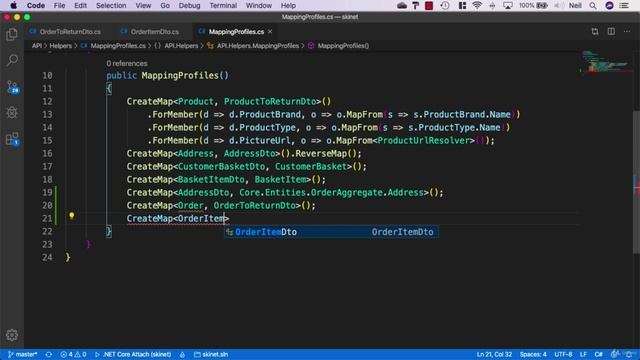Viewport: 640px width, 360px height.
Task: Open the AirPlay display menu bar icon
Action: point(508,5)
